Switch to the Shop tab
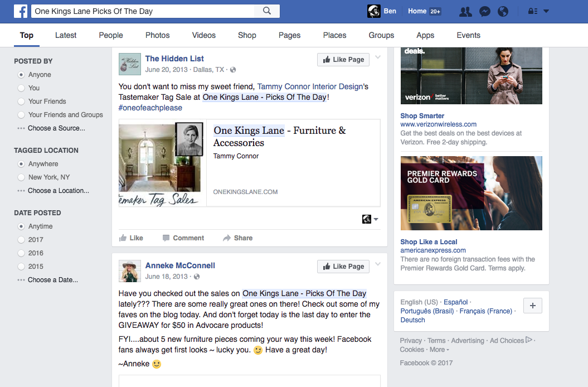Viewport: 588px width, 387px height. (247, 35)
